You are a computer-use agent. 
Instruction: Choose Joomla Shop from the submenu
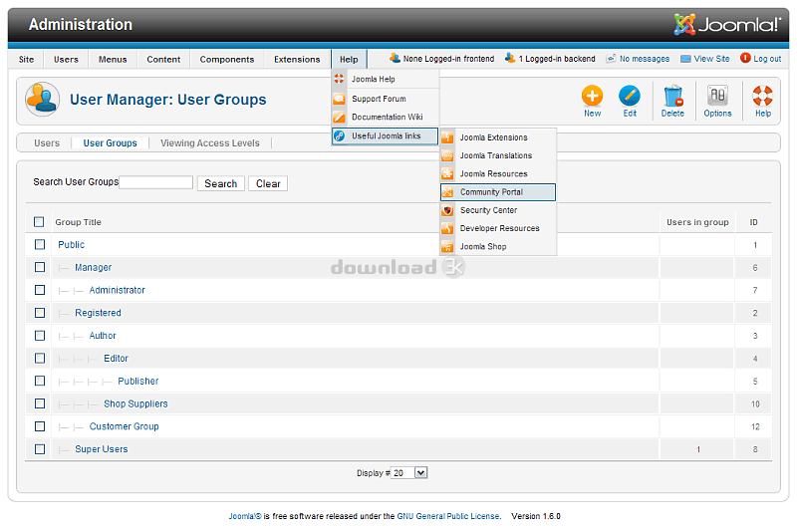(498, 246)
